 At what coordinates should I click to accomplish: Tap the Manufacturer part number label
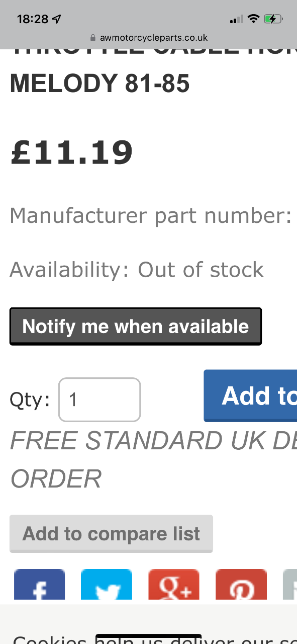(151, 216)
